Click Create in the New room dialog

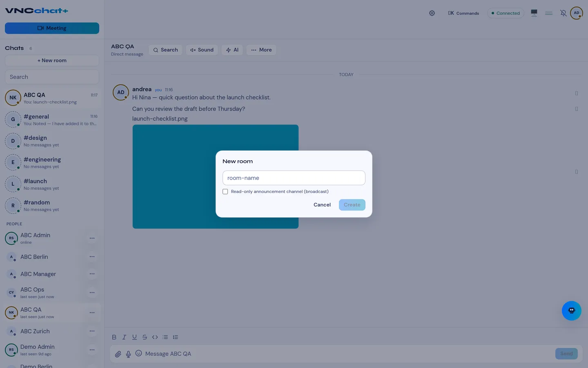pos(352,205)
